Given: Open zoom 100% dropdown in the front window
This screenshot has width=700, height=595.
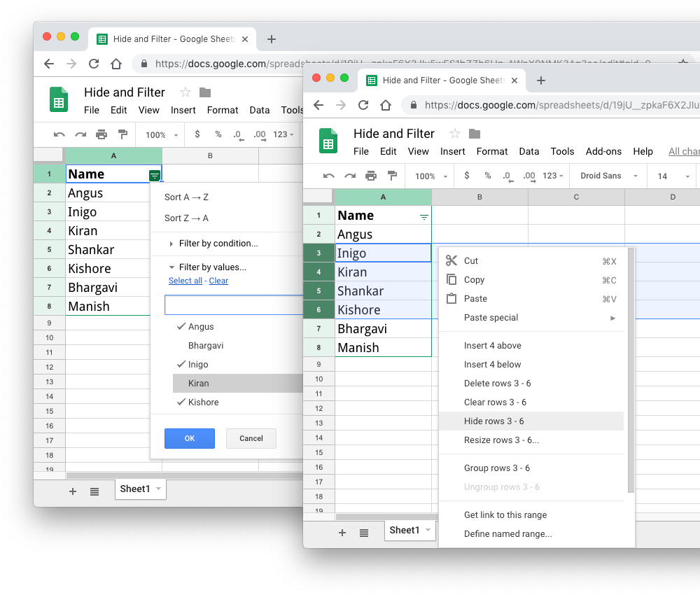Looking at the screenshot, I should coord(430,176).
